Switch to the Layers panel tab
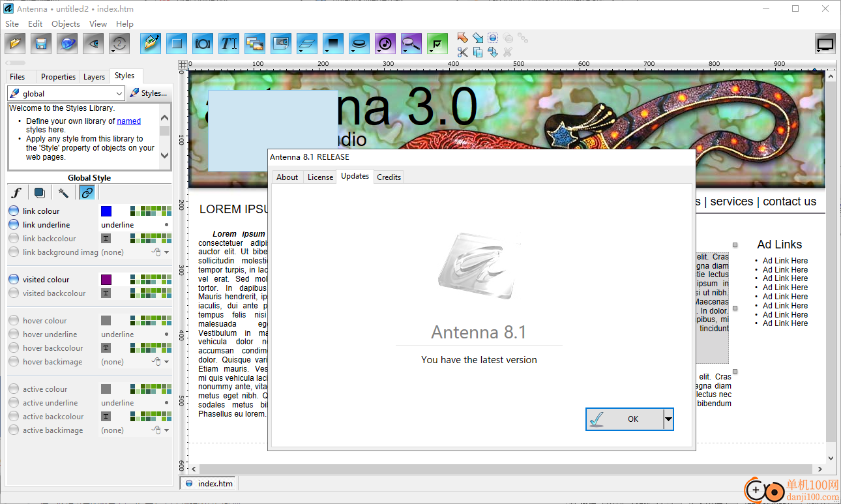841x504 pixels. click(94, 76)
